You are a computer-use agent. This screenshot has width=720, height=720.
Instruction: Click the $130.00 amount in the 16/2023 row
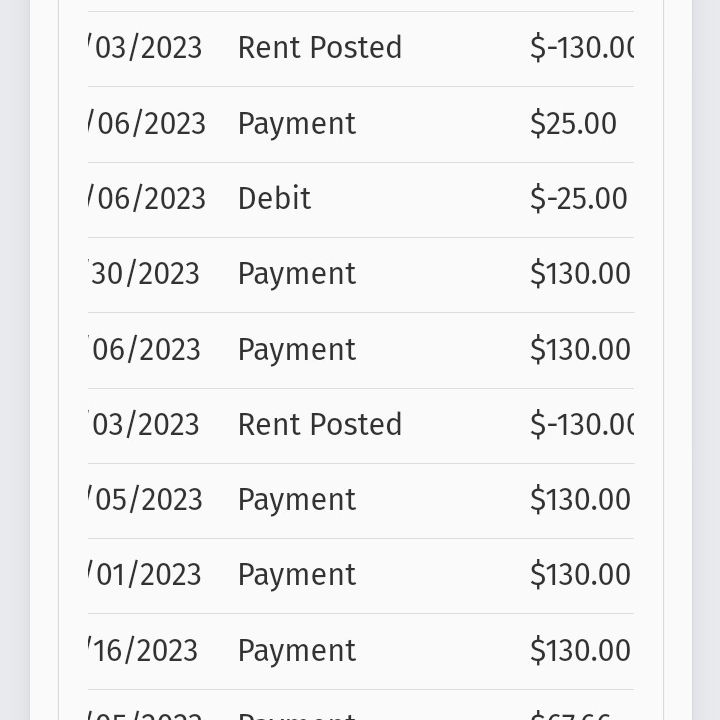pos(580,651)
